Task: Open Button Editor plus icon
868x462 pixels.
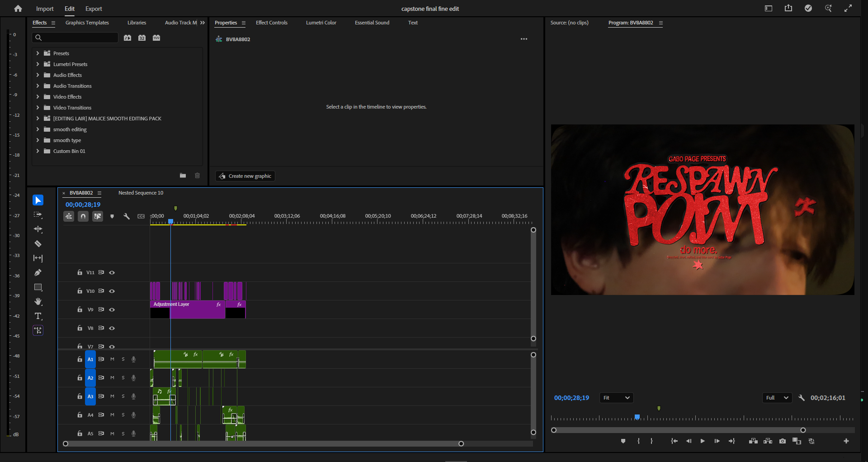Action: [846, 441]
